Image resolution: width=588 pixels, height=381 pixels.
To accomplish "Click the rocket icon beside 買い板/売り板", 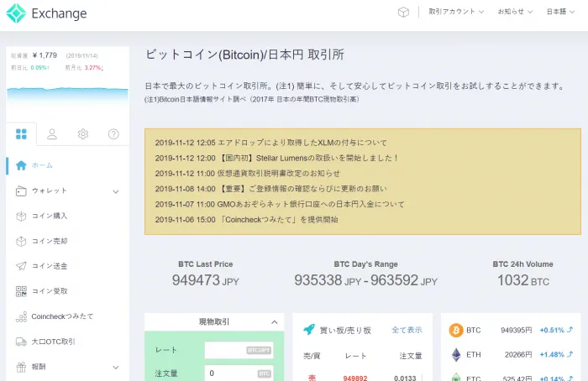I will click(309, 329).
